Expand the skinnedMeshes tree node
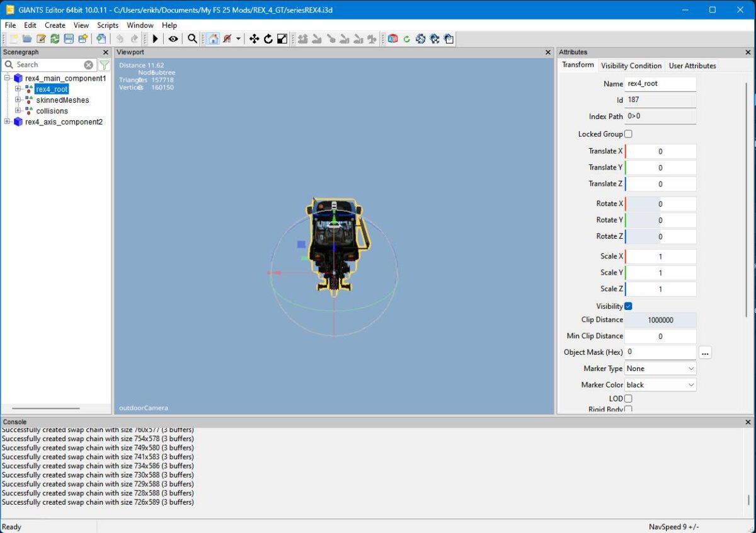The height and width of the screenshot is (533, 756). pos(18,100)
